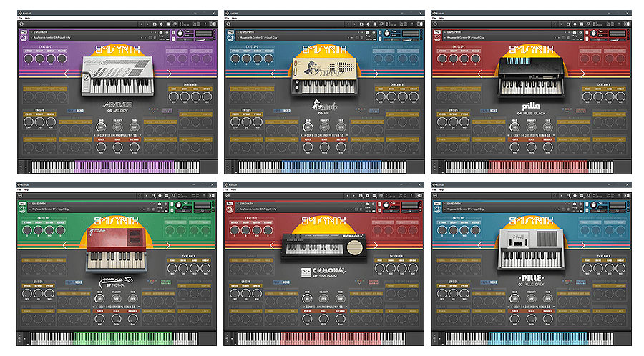
Task: Select next keyboard arrow beside Melody synth
Action: coord(169,74)
